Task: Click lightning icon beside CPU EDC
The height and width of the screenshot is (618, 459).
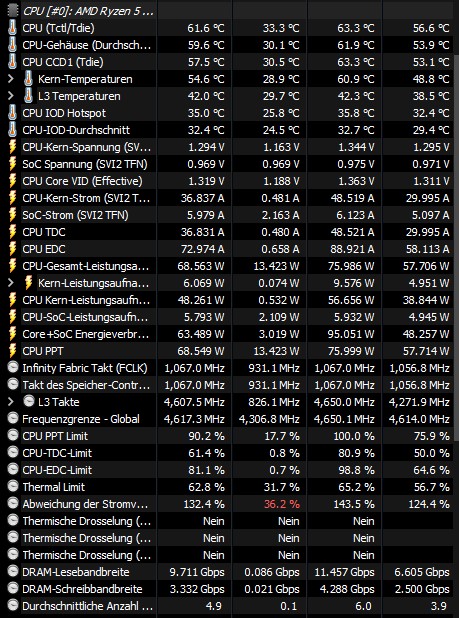Action: tap(13, 249)
